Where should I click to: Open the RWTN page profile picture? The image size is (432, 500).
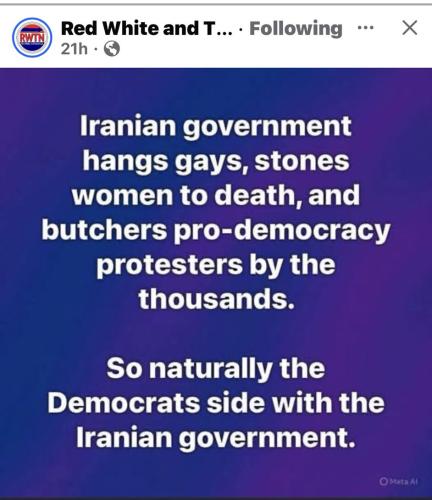[x=32, y=38]
